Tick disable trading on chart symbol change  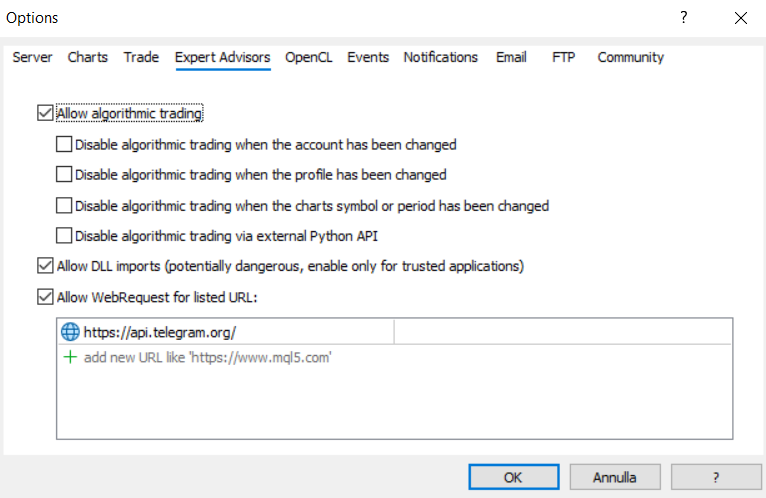click(65, 206)
